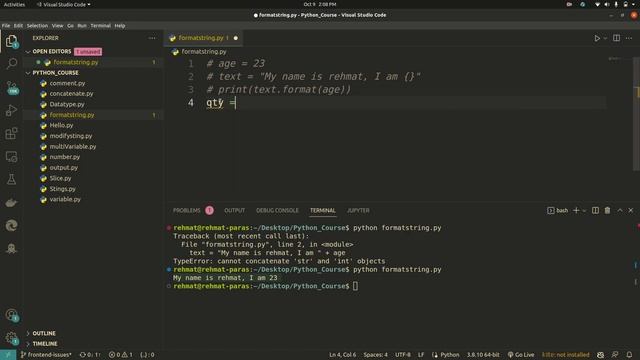The height and width of the screenshot is (360, 640).
Task: Open Datatype.py in the explorer
Action: [x=67, y=104]
